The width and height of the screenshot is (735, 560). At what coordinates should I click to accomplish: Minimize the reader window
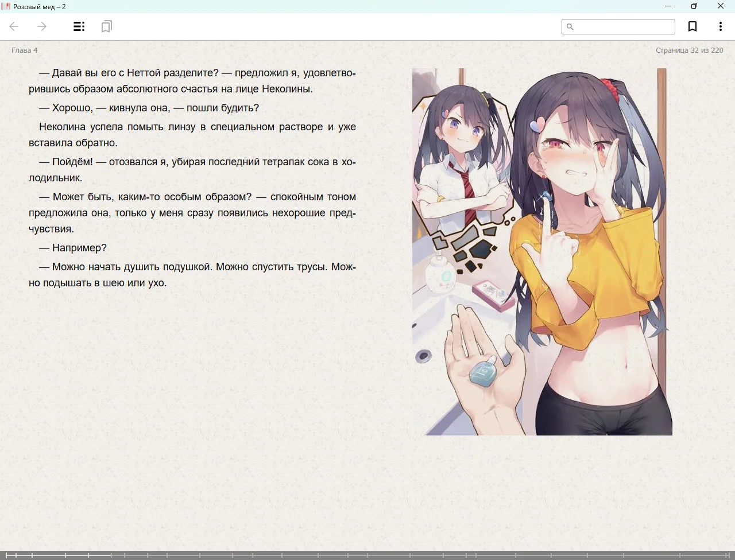point(668,6)
